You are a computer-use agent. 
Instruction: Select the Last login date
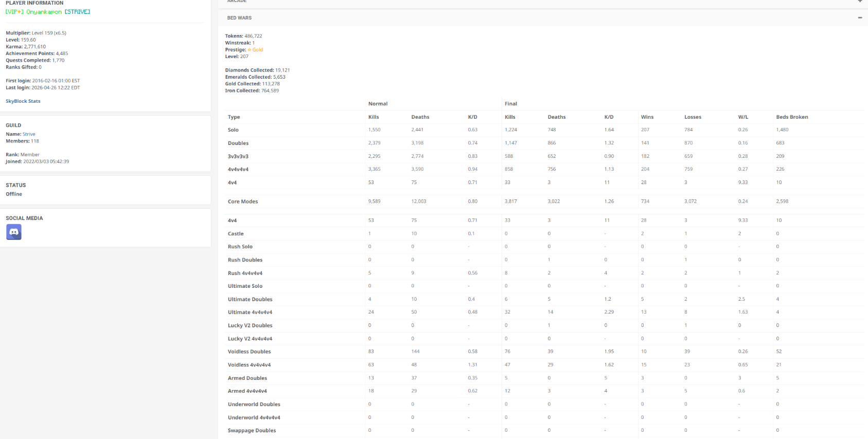(56, 87)
